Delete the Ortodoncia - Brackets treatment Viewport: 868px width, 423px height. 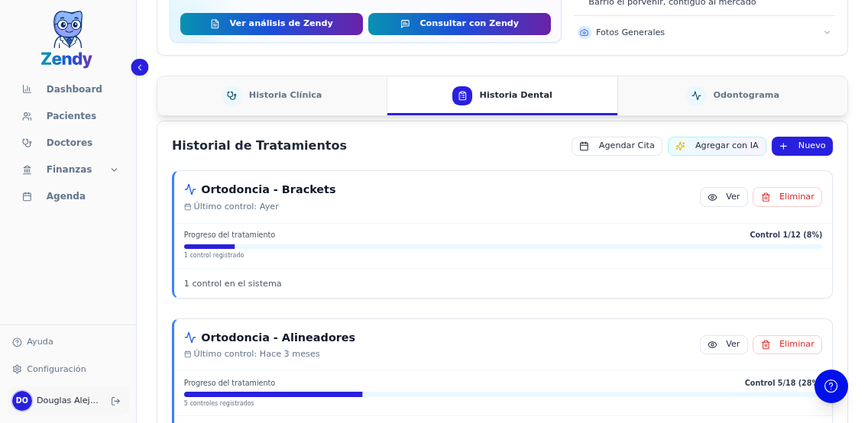[787, 197]
